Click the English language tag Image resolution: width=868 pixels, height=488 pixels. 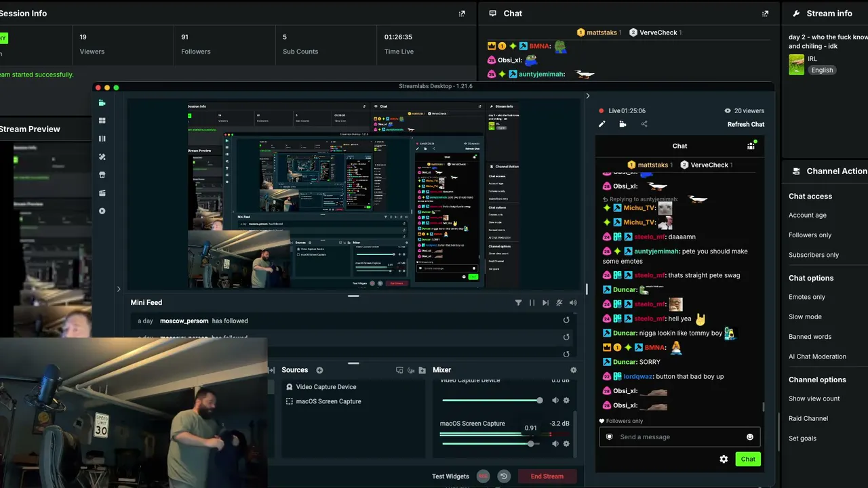click(x=822, y=70)
